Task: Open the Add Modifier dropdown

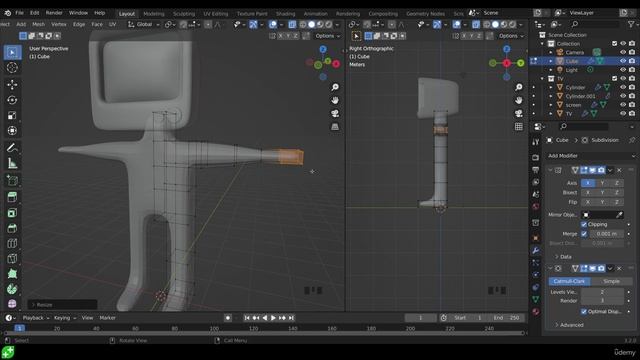Action: pyautogui.click(x=591, y=156)
